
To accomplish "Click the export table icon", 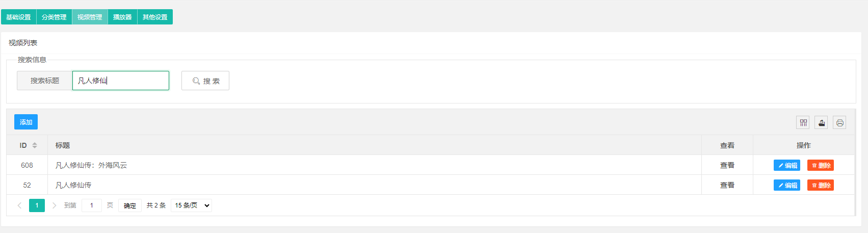I will point(821,122).
